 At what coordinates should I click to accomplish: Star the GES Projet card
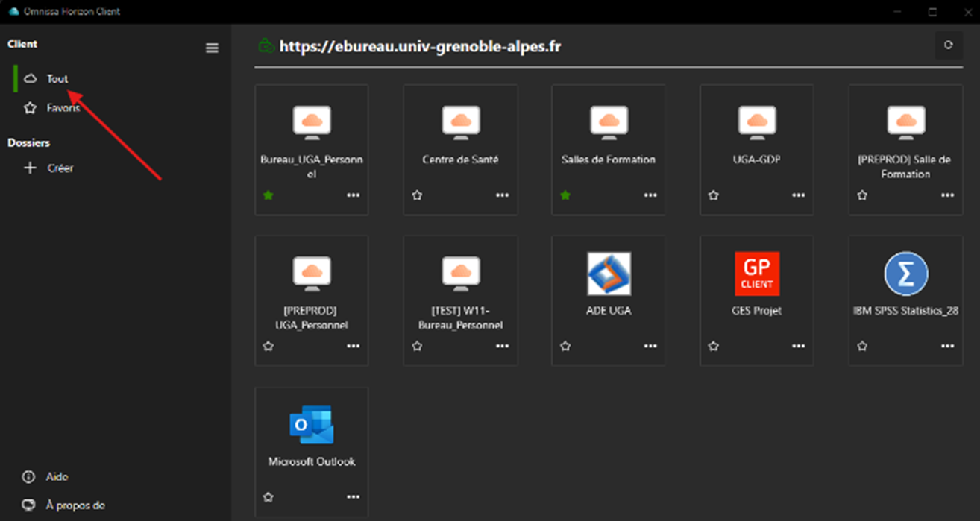click(x=714, y=346)
